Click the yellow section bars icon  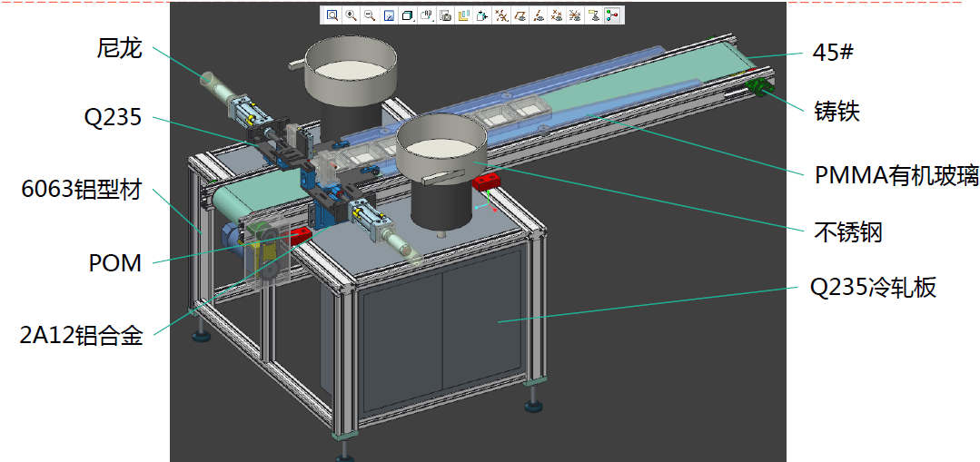[464, 15]
